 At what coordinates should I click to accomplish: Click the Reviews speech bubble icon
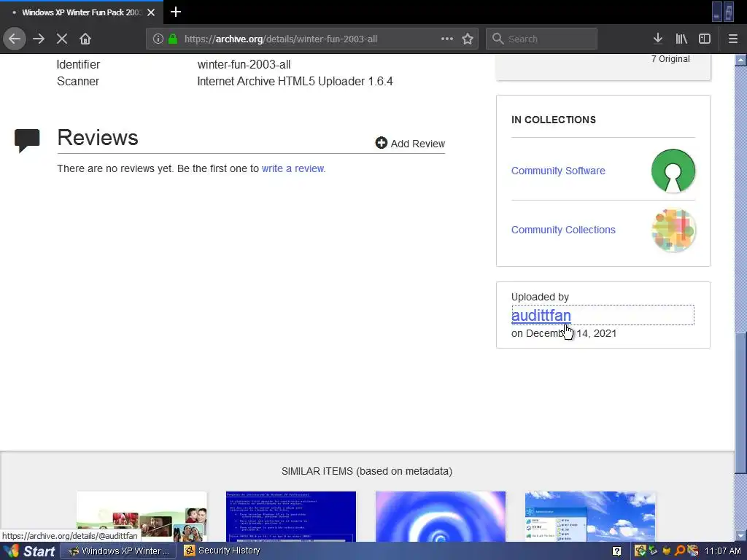click(x=27, y=140)
